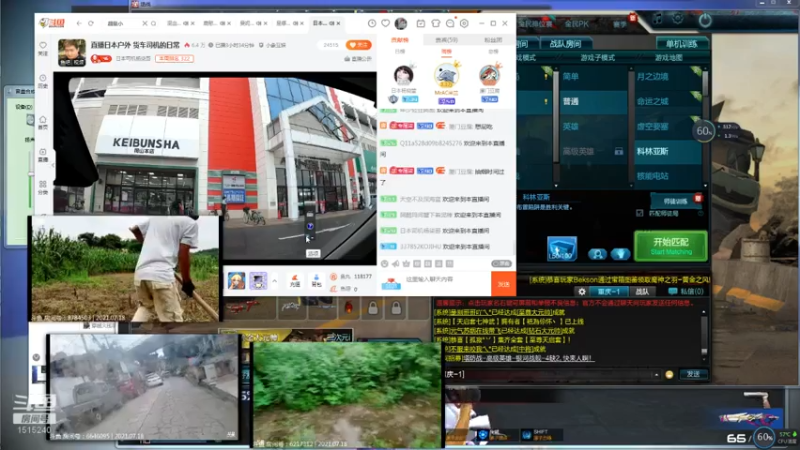Toggle the checkbox below training button
This screenshot has width=800, height=450.
pos(640,213)
